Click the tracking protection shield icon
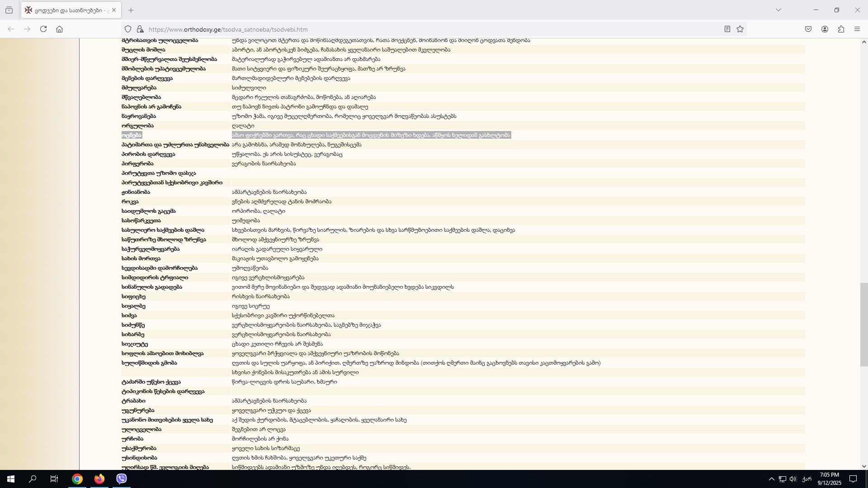 [x=128, y=29]
